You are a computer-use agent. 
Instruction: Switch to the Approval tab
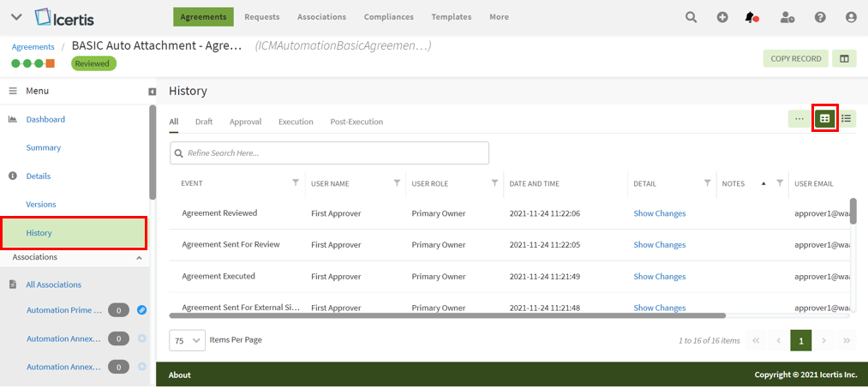pos(245,122)
